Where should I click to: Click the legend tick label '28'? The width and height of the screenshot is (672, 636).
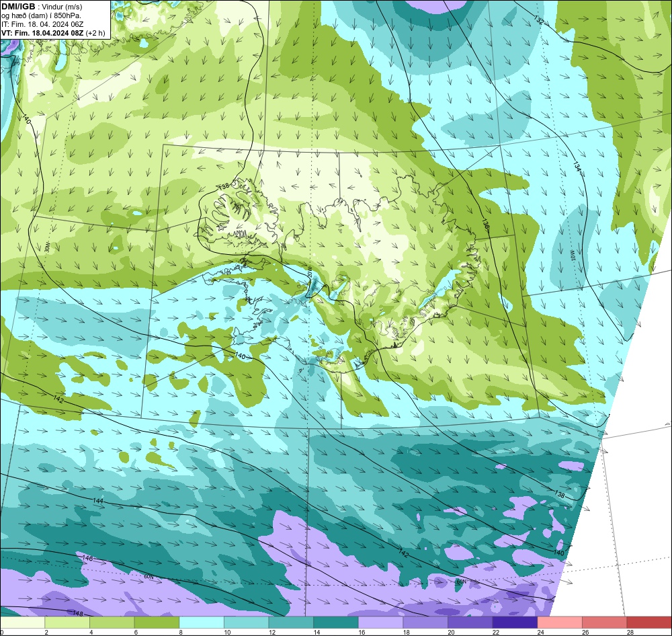click(x=630, y=632)
